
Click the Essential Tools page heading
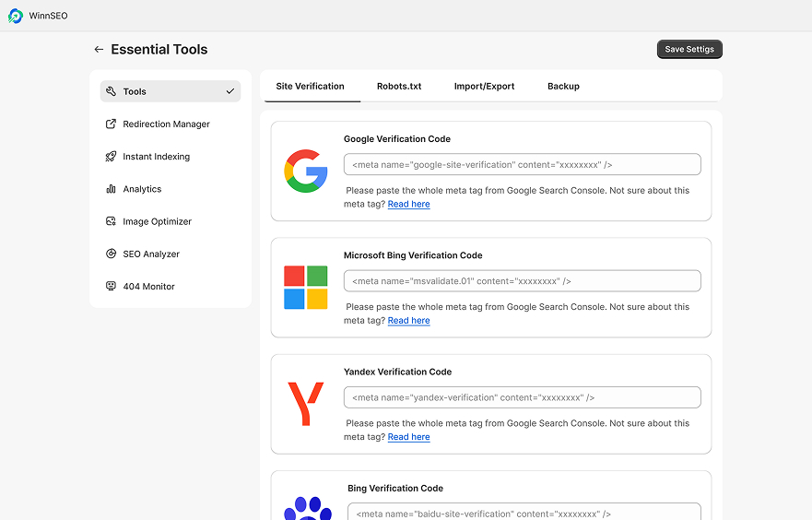click(x=159, y=49)
